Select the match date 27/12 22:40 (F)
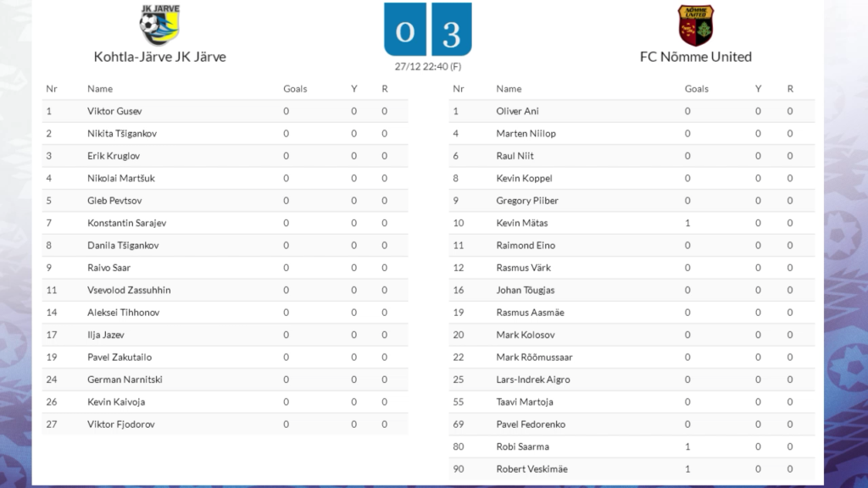Viewport: 868px width, 488px height. (428, 66)
